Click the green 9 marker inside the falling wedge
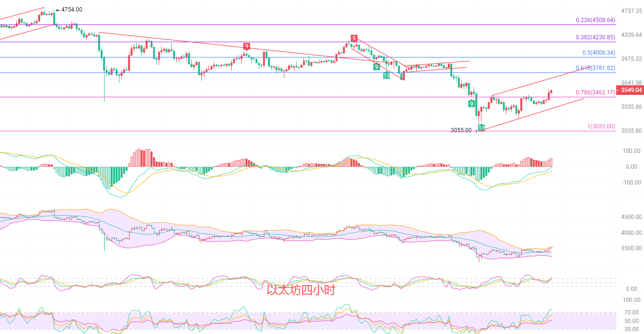This screenshot has width=644, height=334. [377, 67]
